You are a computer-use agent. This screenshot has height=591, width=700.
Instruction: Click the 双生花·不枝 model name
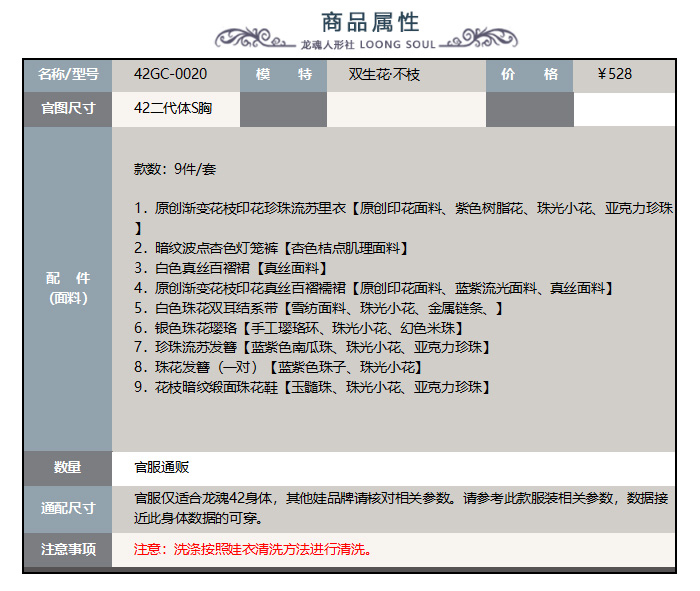(x=385, y=74)
